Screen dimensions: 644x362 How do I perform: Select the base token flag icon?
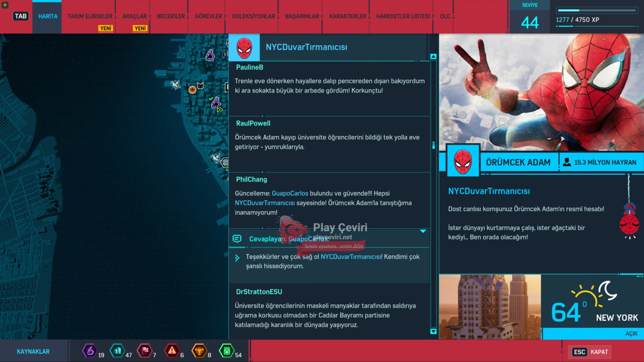click(x=144, y=350)
